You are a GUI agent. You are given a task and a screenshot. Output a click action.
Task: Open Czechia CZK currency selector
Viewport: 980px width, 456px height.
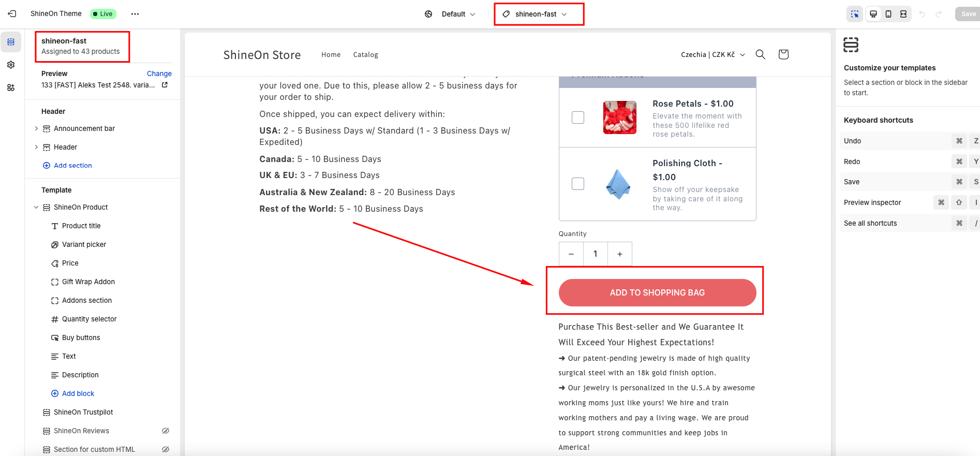[713, 54]
